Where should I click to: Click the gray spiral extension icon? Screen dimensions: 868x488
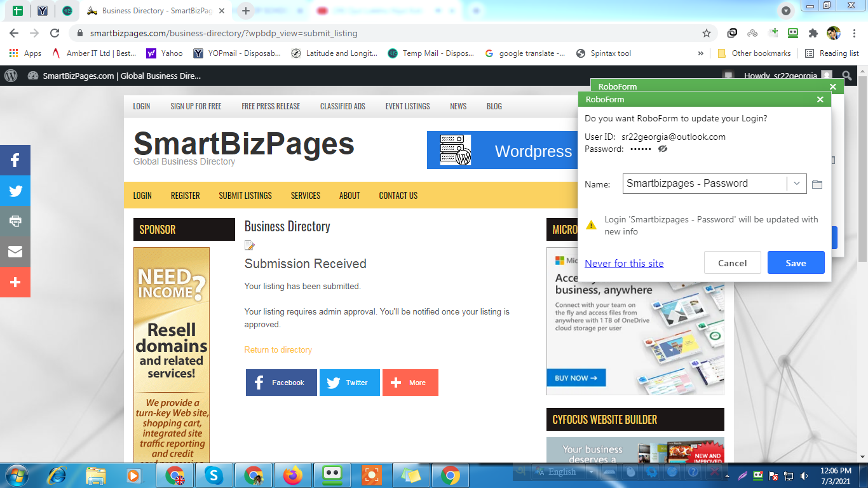752,33
